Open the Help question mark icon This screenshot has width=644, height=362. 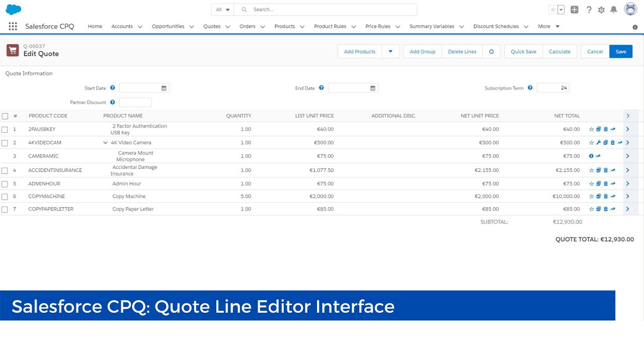589,10
